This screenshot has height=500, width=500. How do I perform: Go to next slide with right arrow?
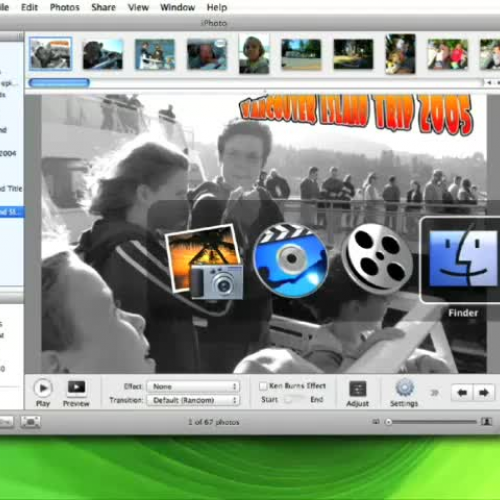coord(483,393)
